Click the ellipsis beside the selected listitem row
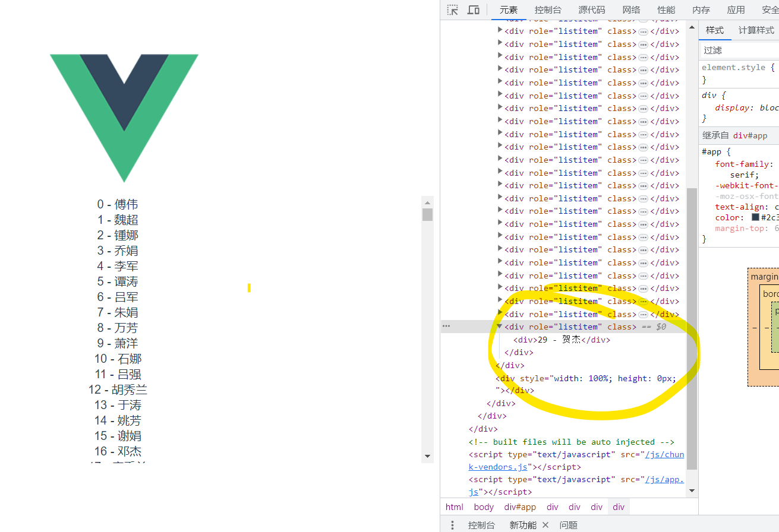This screenshot has width=779, height=532. pyautogui.click(x=446, y=327)
